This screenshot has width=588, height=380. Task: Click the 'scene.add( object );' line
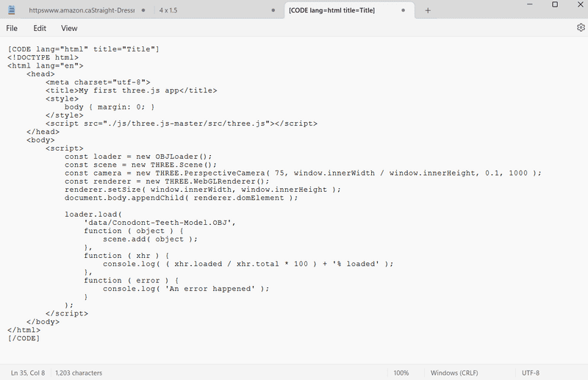click(150, 239)
